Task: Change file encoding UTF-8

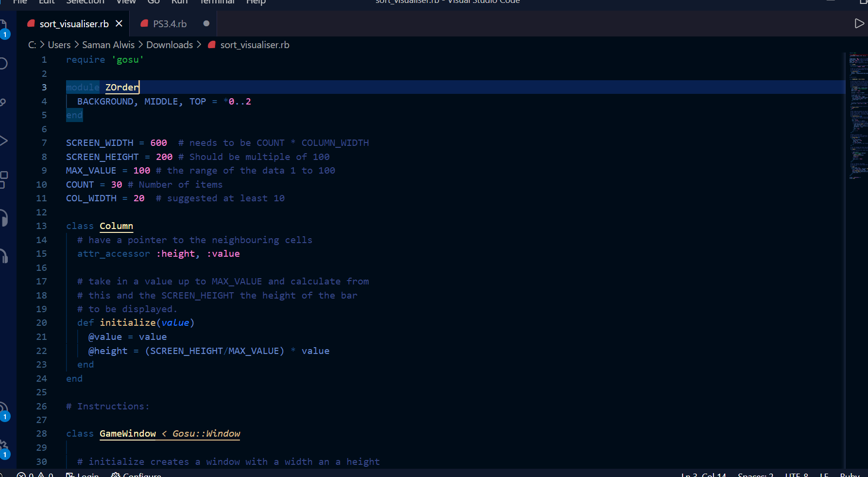Action: [797, 475]
